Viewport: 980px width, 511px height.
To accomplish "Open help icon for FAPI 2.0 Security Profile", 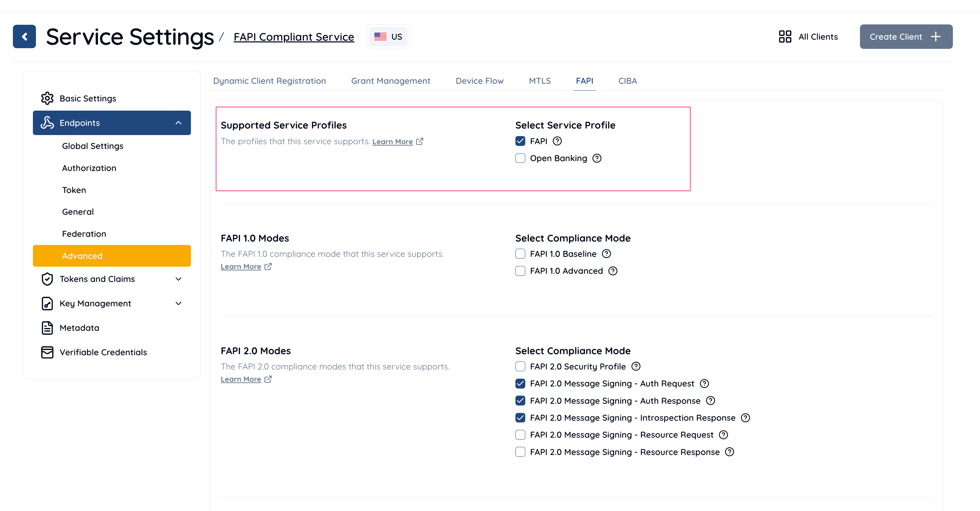I will [636, 366].
